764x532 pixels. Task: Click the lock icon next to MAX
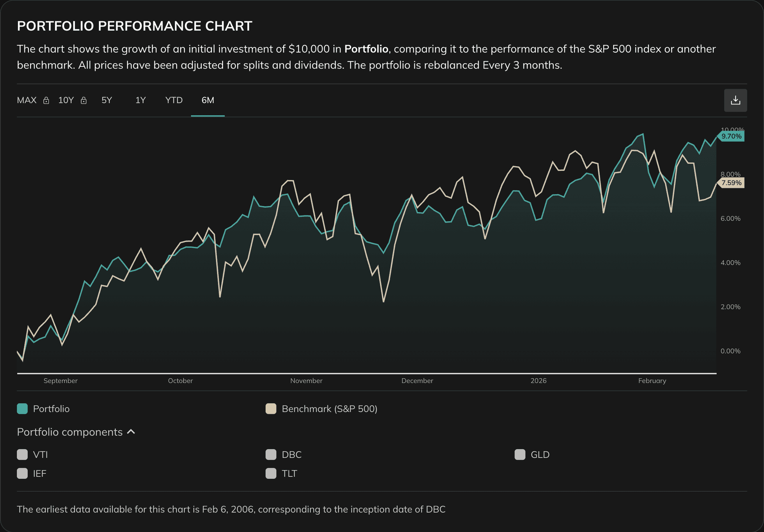point(46,100)
